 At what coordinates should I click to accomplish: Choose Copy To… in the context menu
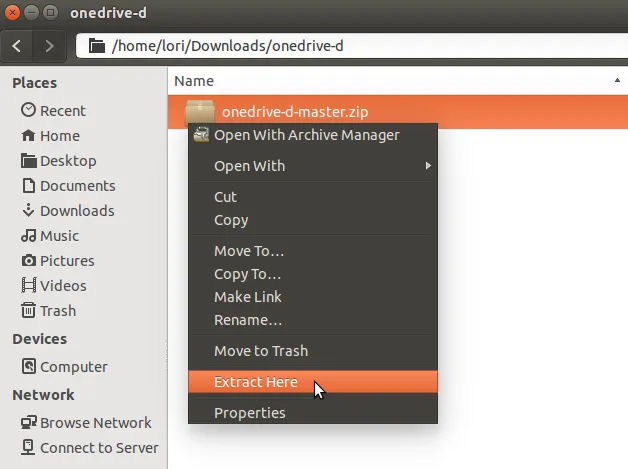coord(313,274)
